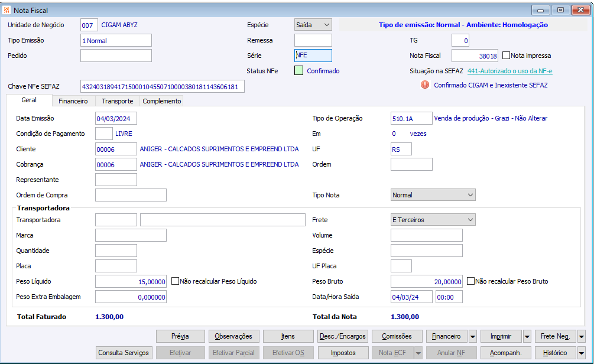Click the Tipo Emissão field
The image size is (594, 364).
[116, 40]
